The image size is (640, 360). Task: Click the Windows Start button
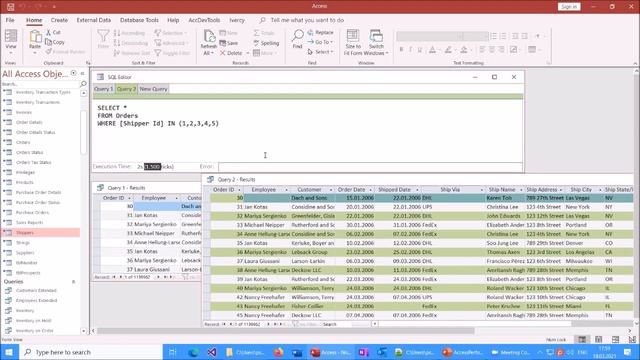9,352
